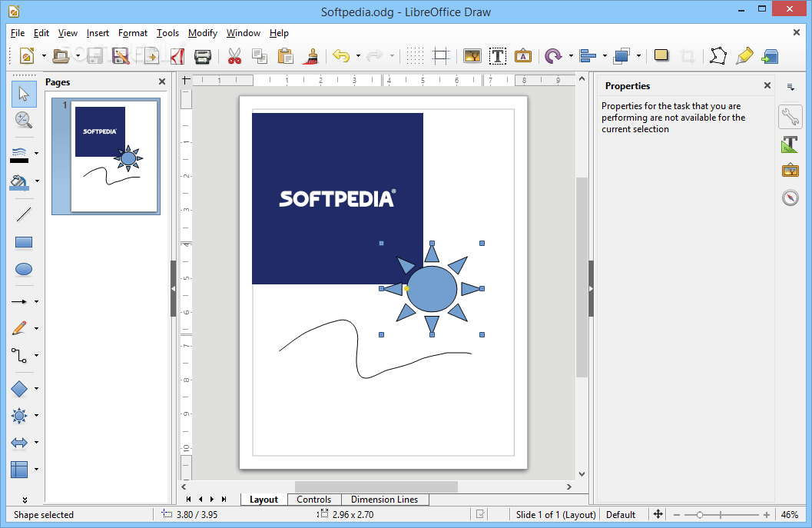Image resolution: width=812 pixels, height=528 pixels.
Task: Select the Flowchart shapes tool
Action: click(20, 470)
